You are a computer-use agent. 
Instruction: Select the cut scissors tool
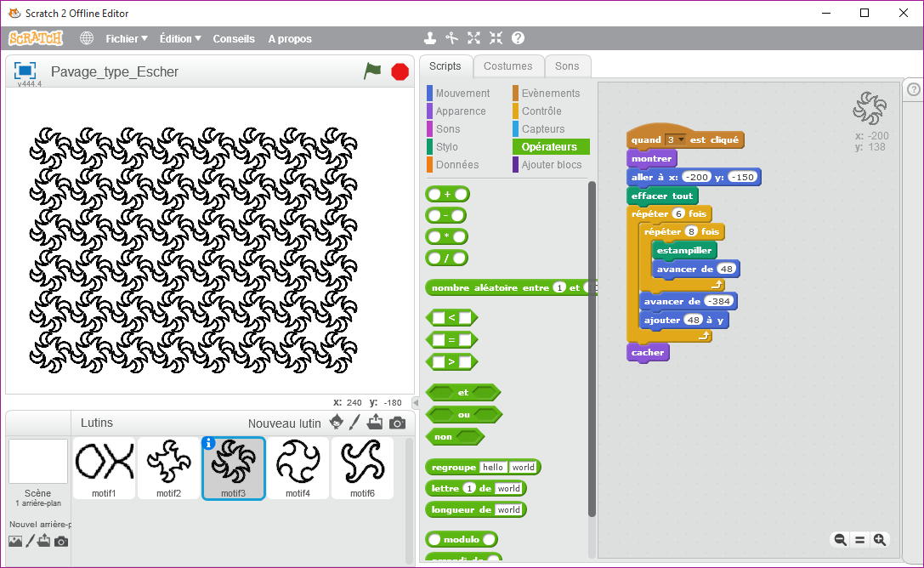pyautogui.click(x=452, y=38)
